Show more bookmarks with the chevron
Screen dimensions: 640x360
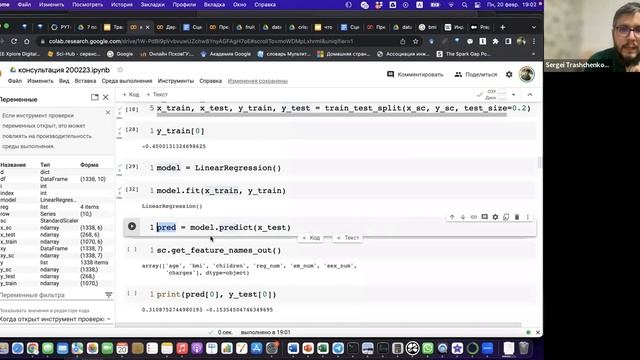[x=533, y=54]
